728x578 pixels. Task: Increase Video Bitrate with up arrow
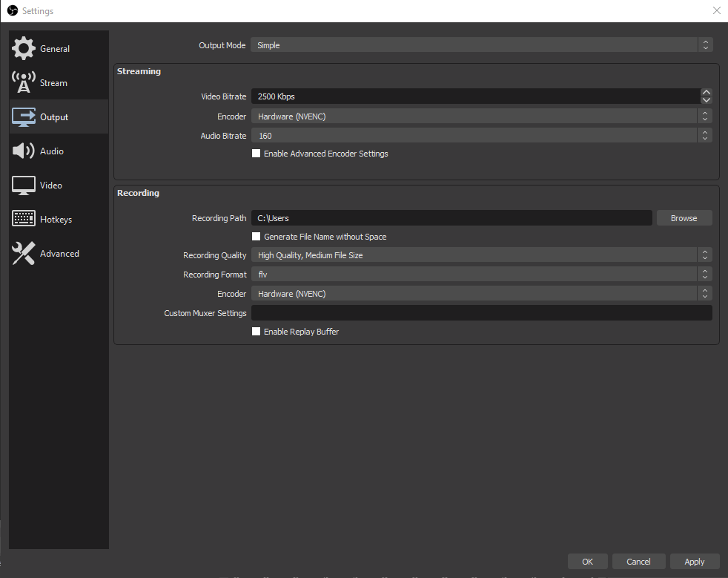pos(706,93)
